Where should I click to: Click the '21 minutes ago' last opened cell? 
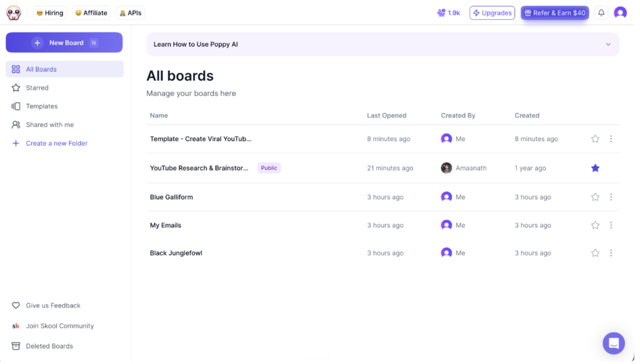click(x=390, y=168)
